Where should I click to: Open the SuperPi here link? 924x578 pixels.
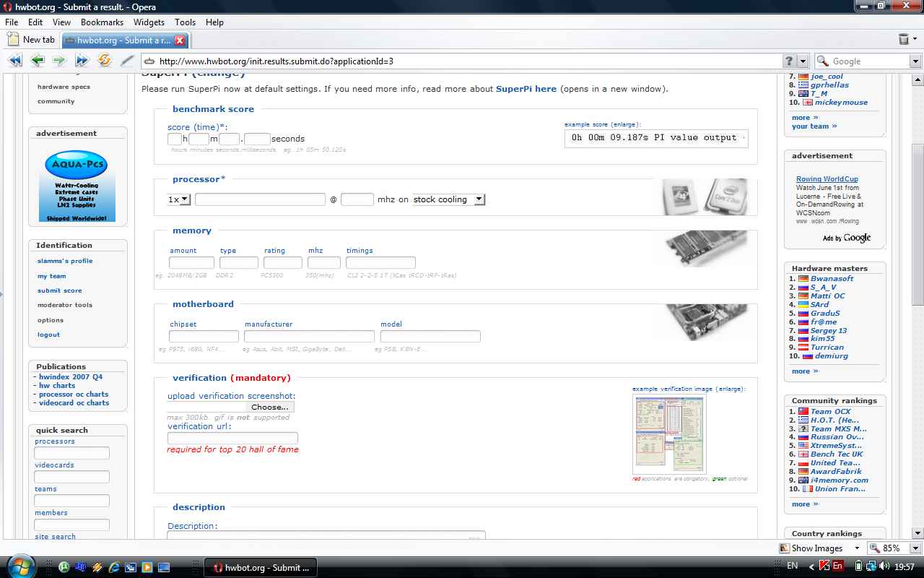point(526,89)
